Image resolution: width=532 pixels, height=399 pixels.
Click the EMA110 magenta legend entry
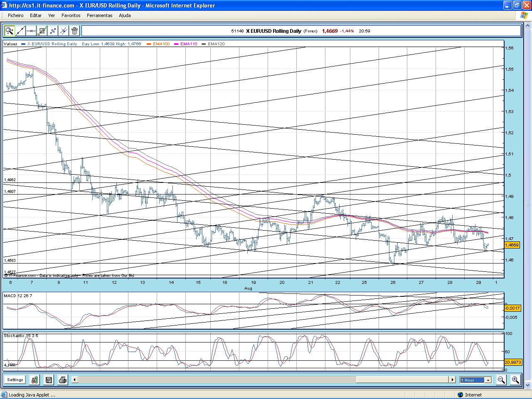pos(186,44)
